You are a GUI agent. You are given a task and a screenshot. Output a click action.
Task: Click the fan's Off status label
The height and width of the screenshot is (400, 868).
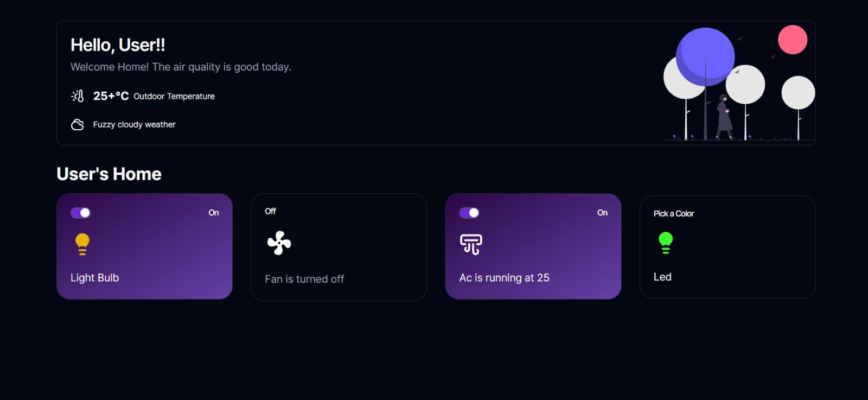270,211
